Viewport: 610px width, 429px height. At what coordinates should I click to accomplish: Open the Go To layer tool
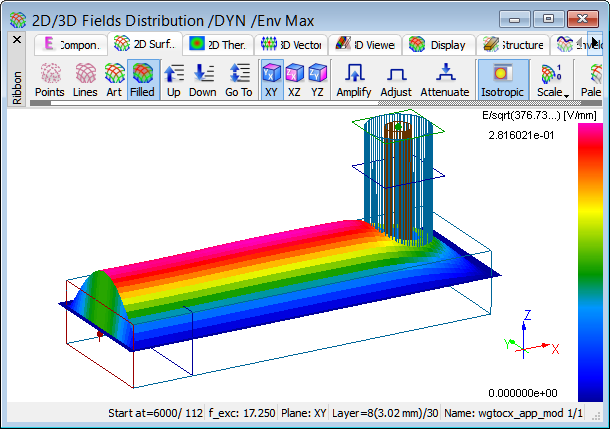pyautogui.click(x=238, y=79)
